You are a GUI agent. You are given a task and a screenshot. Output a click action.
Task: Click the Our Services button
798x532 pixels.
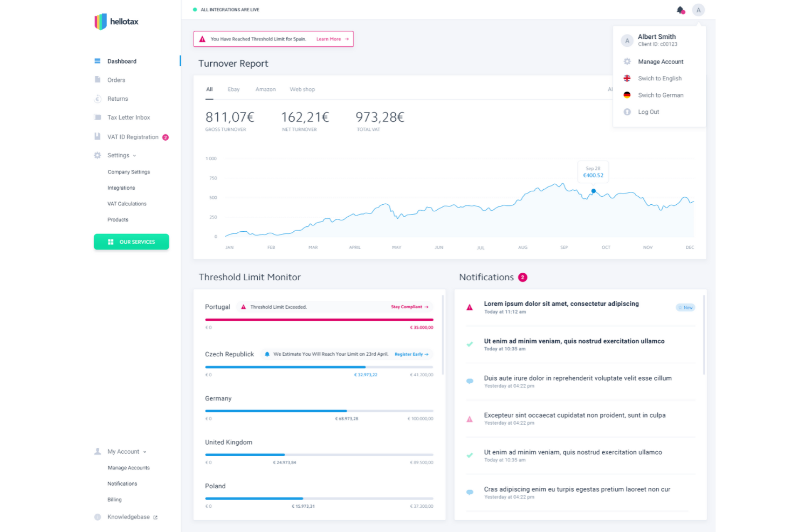pos(131,242)
